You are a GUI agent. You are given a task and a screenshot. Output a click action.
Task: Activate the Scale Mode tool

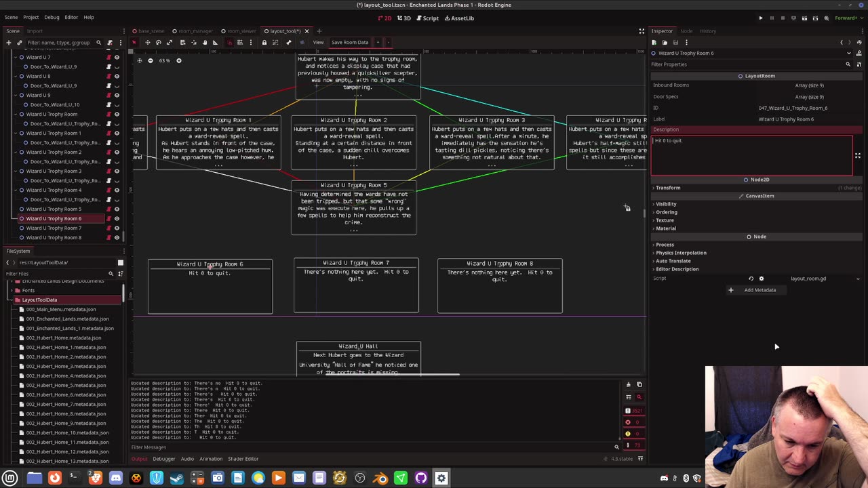click(170, 42)
